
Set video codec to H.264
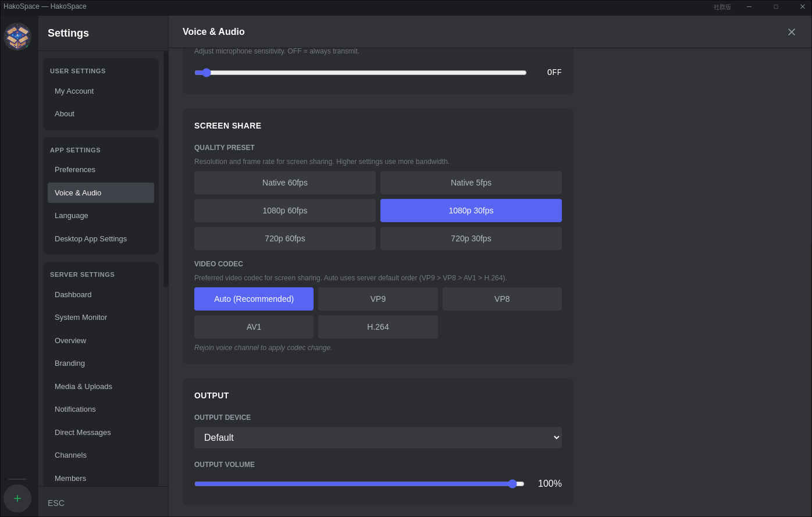(377, 327)
